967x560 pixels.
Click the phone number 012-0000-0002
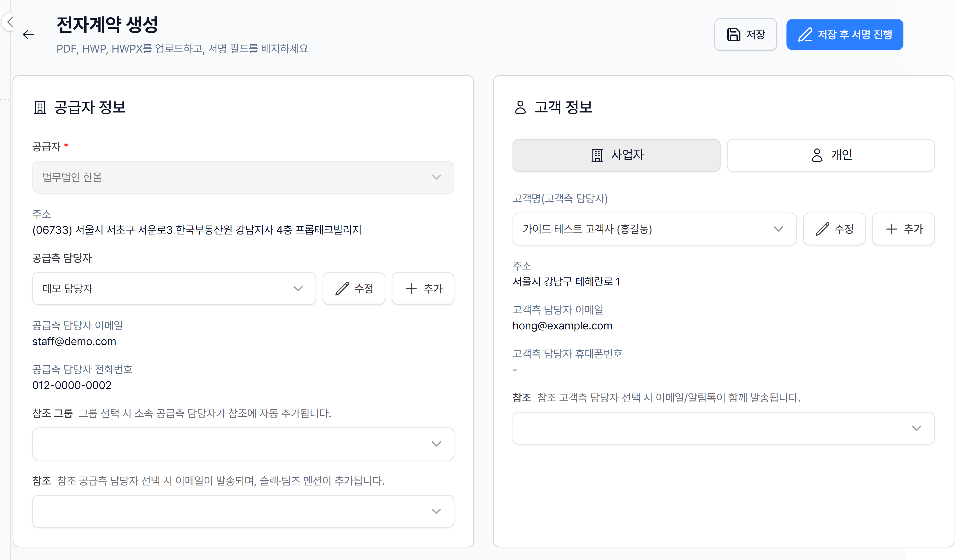[72, 385]
